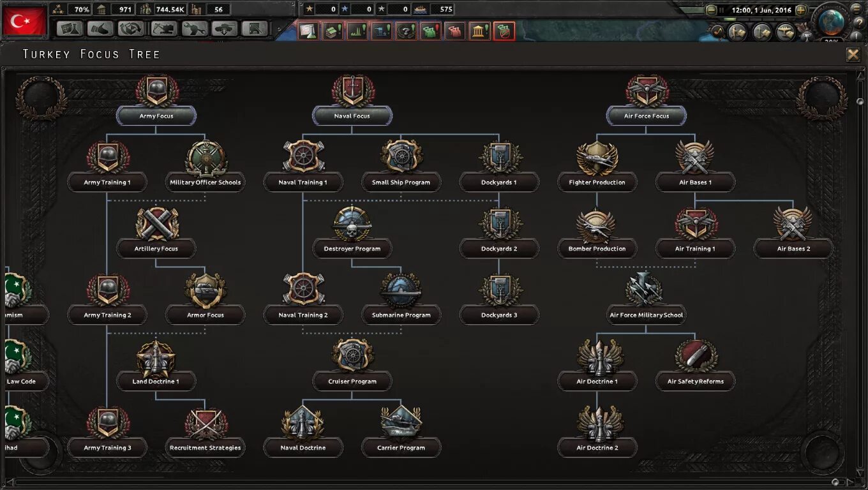Screen dimensions: 868x490
Task: Choose the Army Training 3 focus
Action: 107,433
